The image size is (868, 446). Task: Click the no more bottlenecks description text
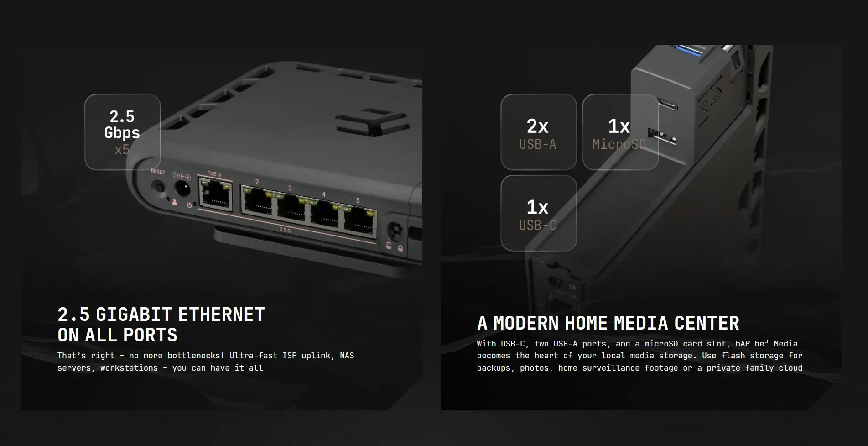(x=206, y=362)
